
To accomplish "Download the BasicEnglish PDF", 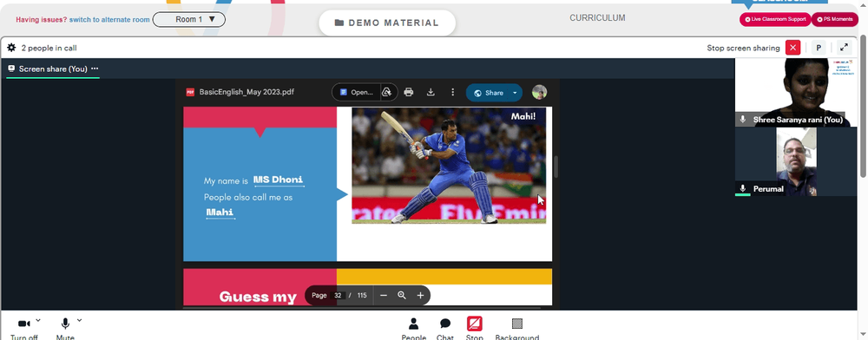I will click(431, 92).
